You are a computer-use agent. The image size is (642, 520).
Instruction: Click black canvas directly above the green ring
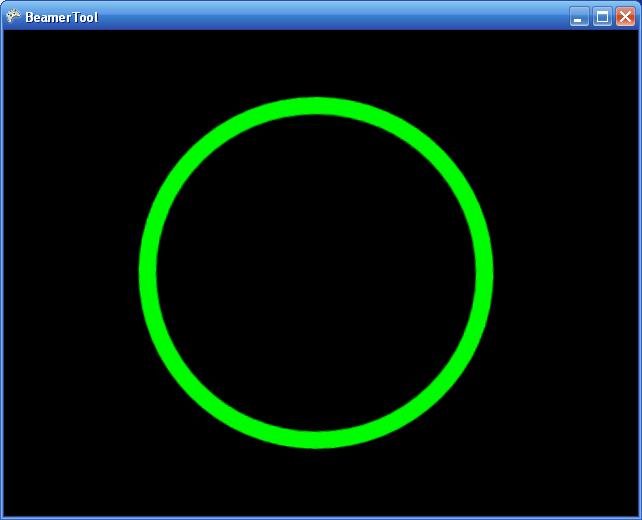pyautogui.click(x=316, y=62)
